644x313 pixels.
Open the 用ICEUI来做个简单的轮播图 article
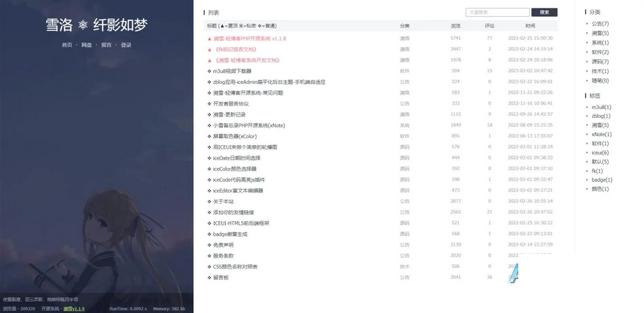coord(245,147)
